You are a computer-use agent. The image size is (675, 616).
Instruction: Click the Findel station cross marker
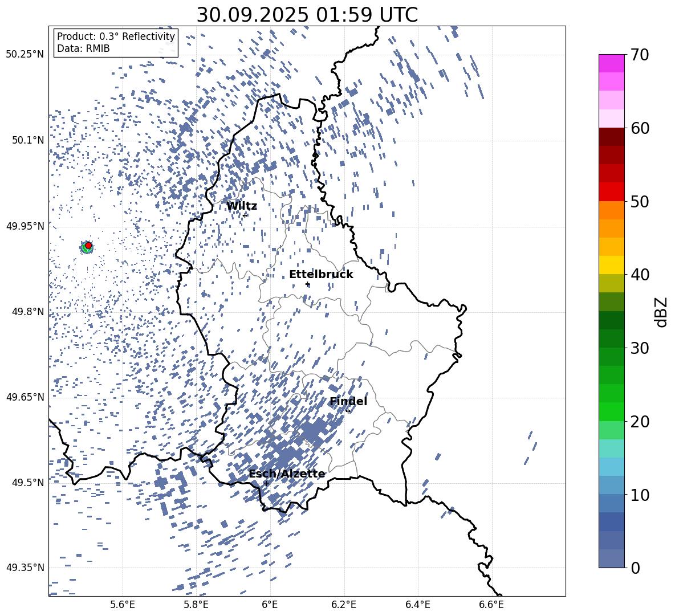tap(348, 411)
